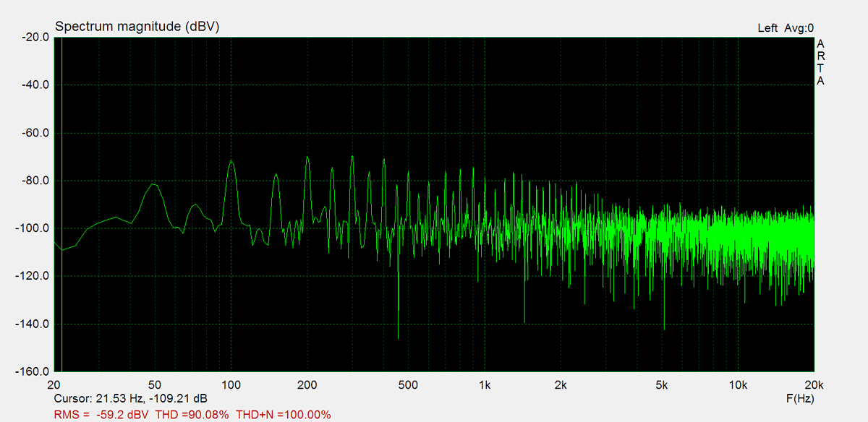Viewport: 868px width, 422px height.
Task: Click the spectrum peak at 100 Hz
Action: (231, 162)
